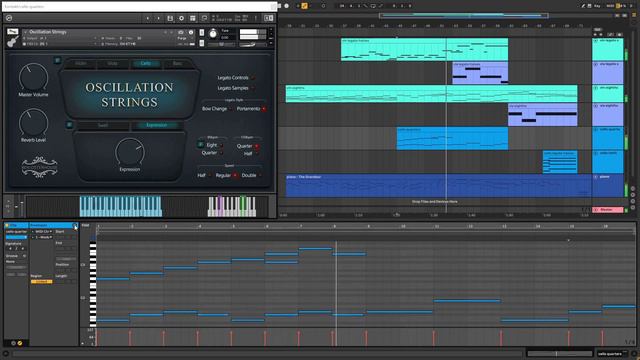Open instrument edit wrench icon
This screenshot has height=360, width=640.
coord(13,31)
